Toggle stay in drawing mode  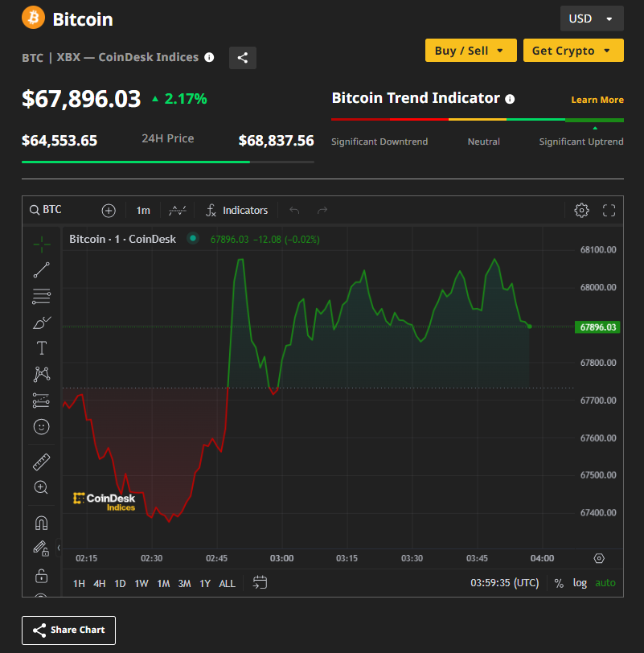pos(42,548)
